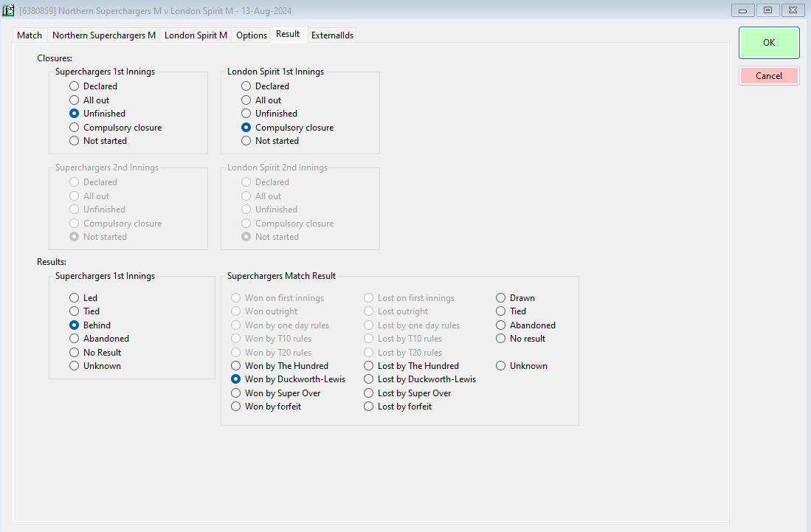Click the application icon in title bar
The width and height of the screenshot is (811, 532).
(8, 10)
